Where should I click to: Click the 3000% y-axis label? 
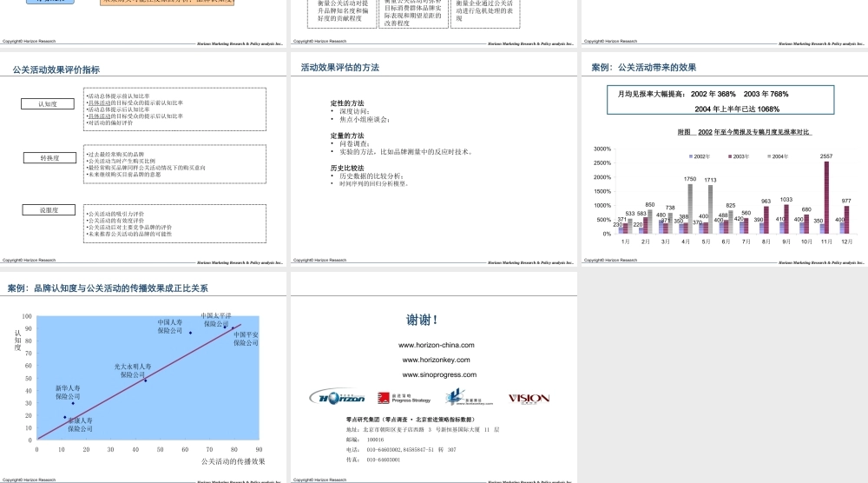click(602, 149)
